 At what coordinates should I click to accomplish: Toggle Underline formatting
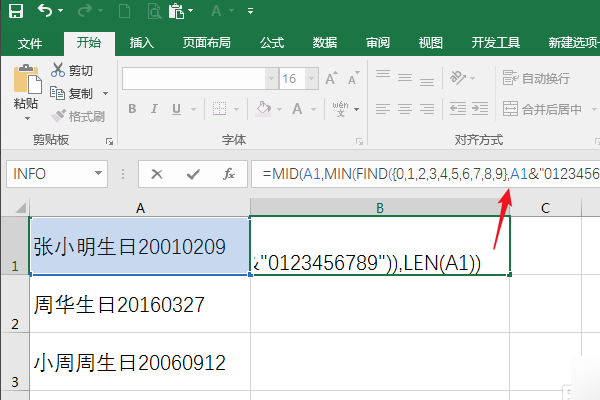pos(176,109)
